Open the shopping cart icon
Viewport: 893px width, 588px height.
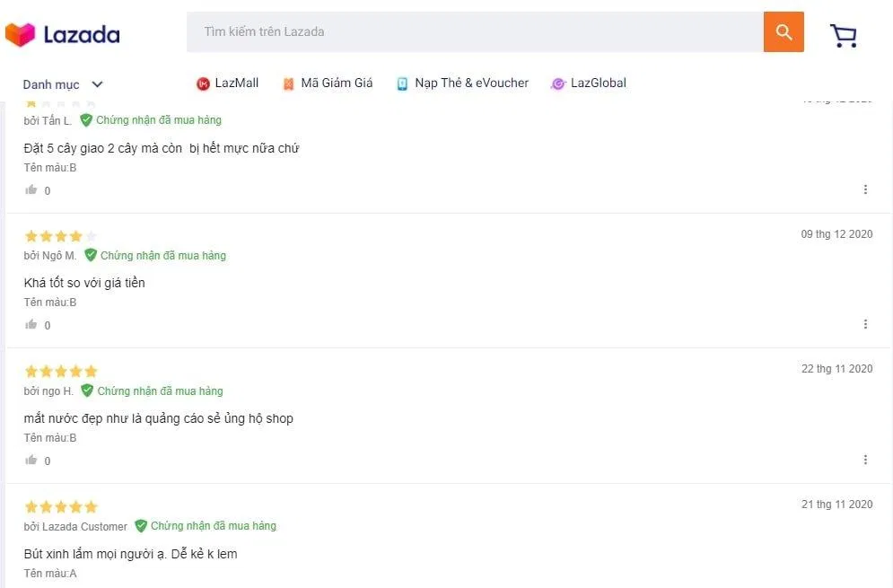tap(843, 35)
